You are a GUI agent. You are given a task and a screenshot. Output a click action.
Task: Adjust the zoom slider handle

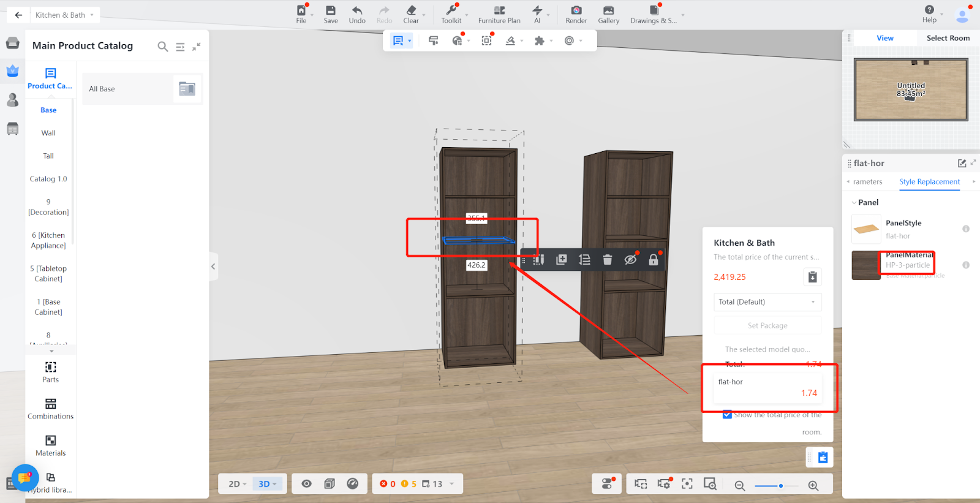[x=780, y=486]
